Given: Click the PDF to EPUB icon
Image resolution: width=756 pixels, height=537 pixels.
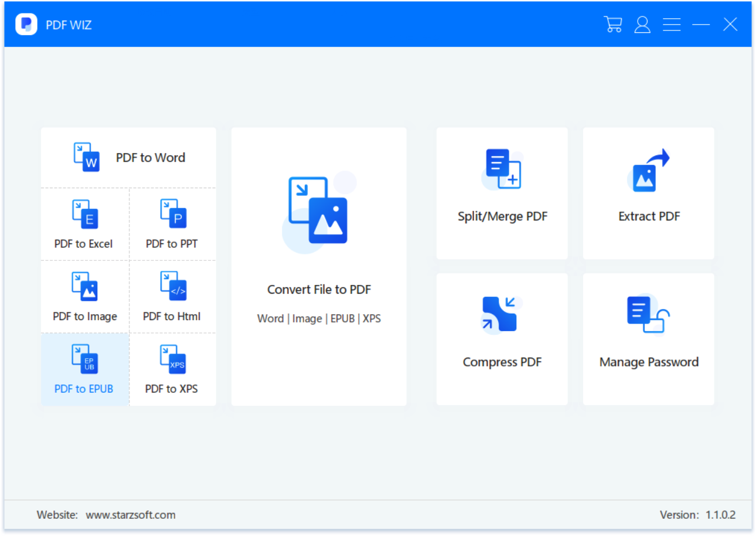Looking at the screenshot, I should 84,359.
